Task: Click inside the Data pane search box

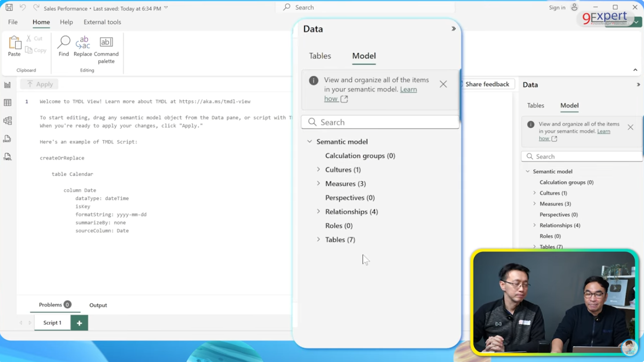Action: pos(380,122)
